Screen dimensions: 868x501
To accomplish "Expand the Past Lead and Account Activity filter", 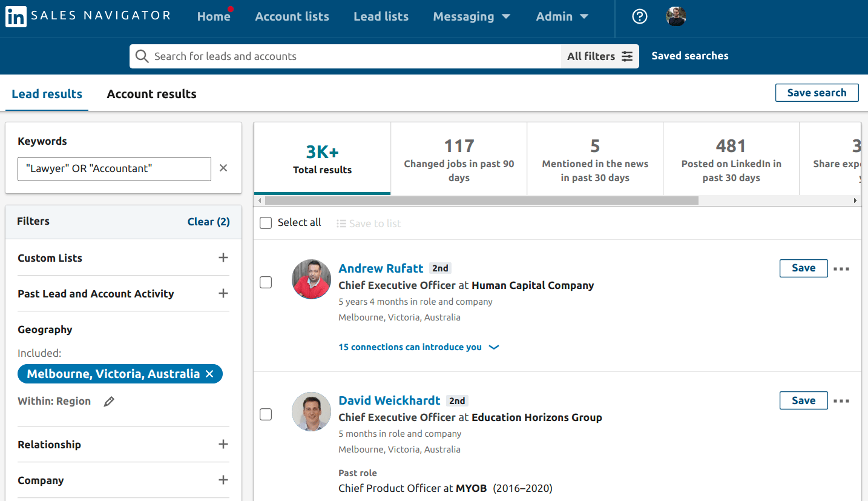I will [223, 293].
